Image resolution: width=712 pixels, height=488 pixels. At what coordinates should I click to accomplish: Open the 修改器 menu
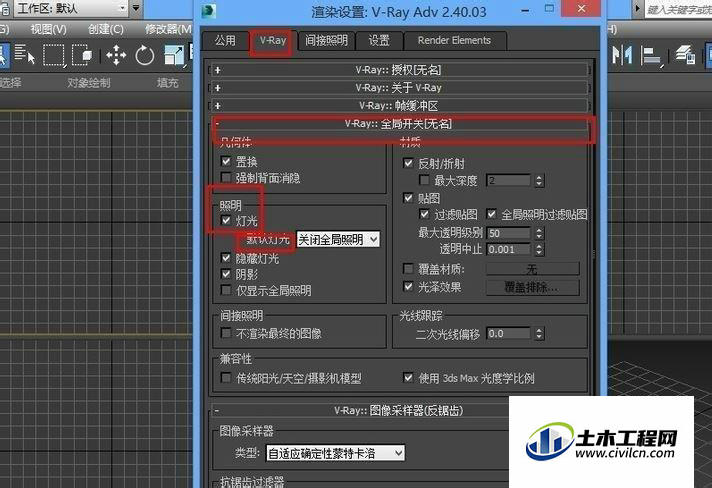click(x=168, y=30)
